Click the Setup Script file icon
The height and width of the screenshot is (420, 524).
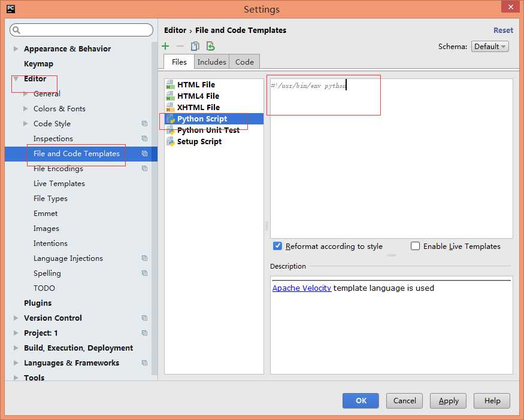171,141
